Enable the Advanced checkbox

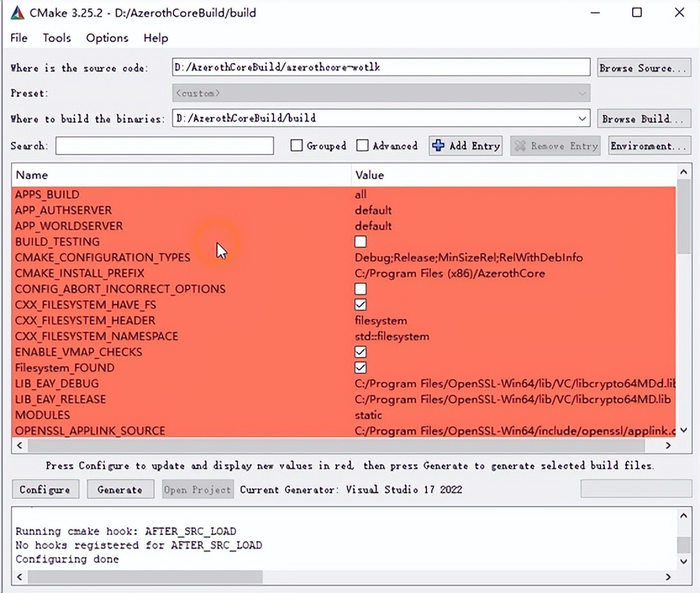click(x=362, y=145)
